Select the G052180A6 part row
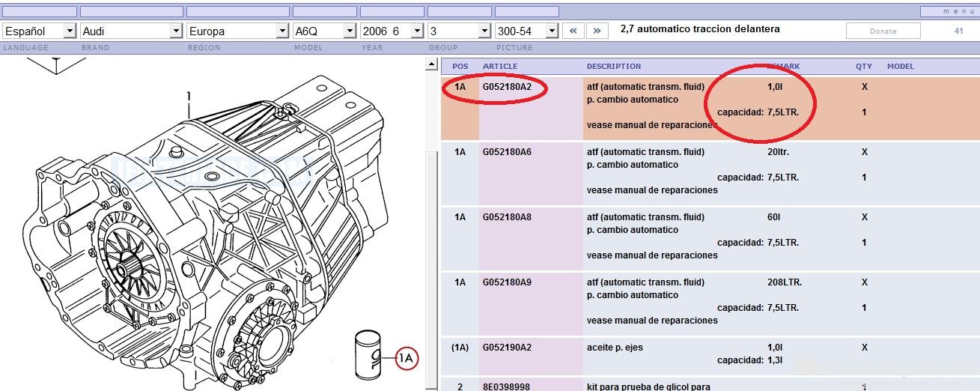Viewport: 980px width, 391px height. click(x=507, y=152)
